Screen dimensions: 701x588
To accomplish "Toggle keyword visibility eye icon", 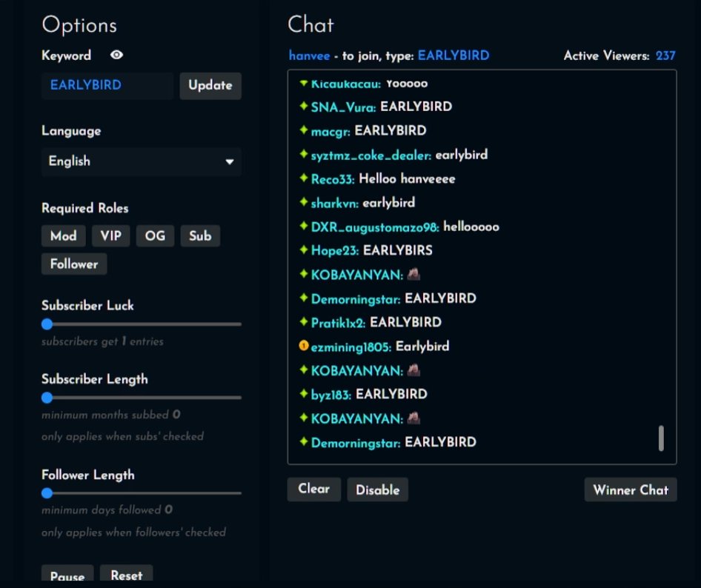I will [x=116, y=55].
